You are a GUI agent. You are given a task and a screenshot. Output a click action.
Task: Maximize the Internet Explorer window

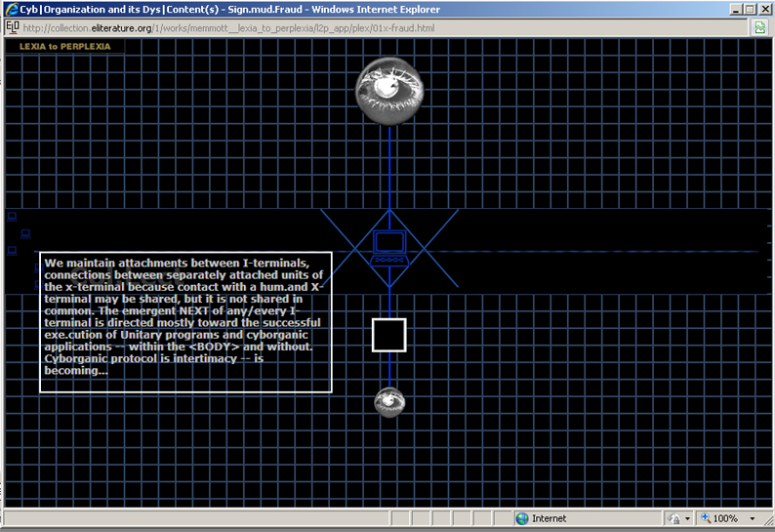[x=751, y=9]
